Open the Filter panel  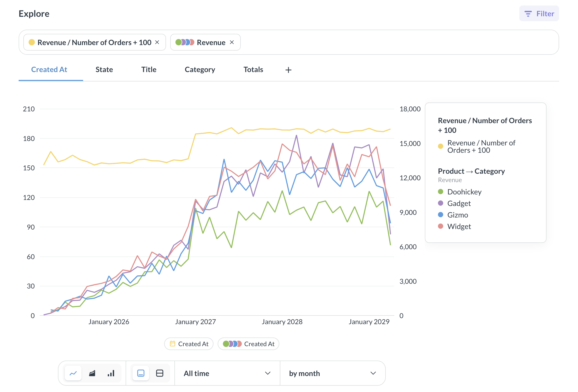pos(539,14)
